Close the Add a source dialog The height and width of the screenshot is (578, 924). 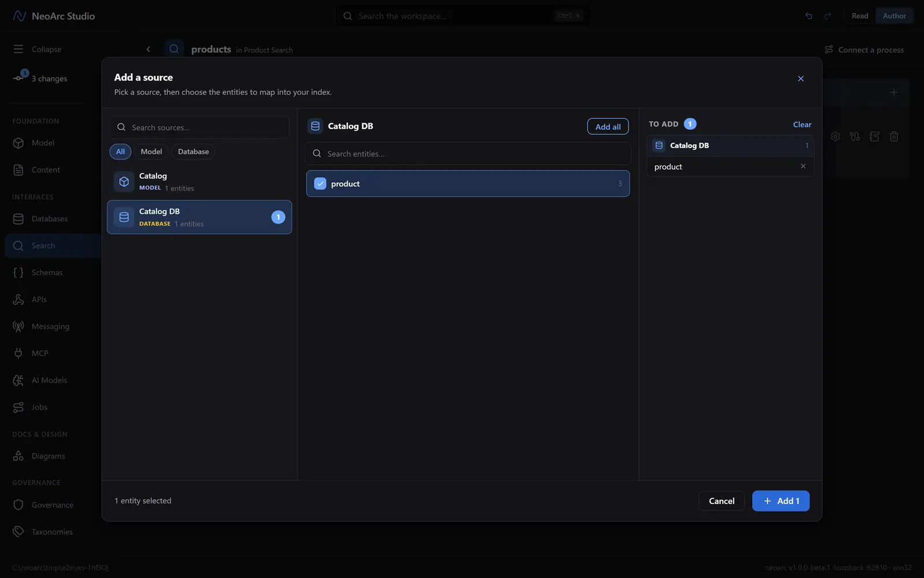[x=800, y=79]
